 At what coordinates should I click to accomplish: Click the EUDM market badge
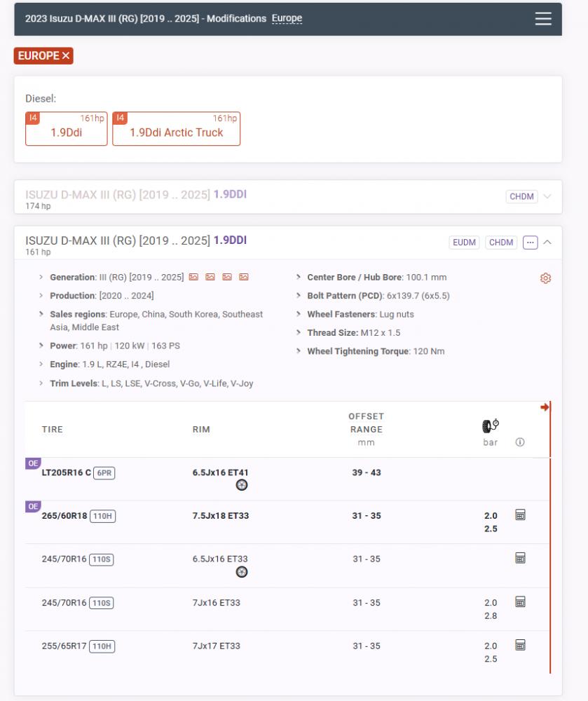tap(464, 243)
